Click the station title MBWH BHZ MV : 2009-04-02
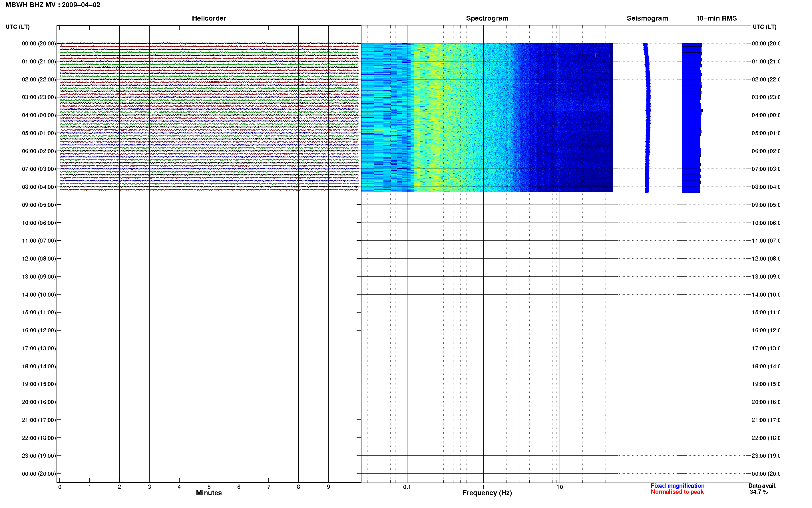Image resolution: width=812 pixels, height=508 pixels. click(x=53, y=5)
